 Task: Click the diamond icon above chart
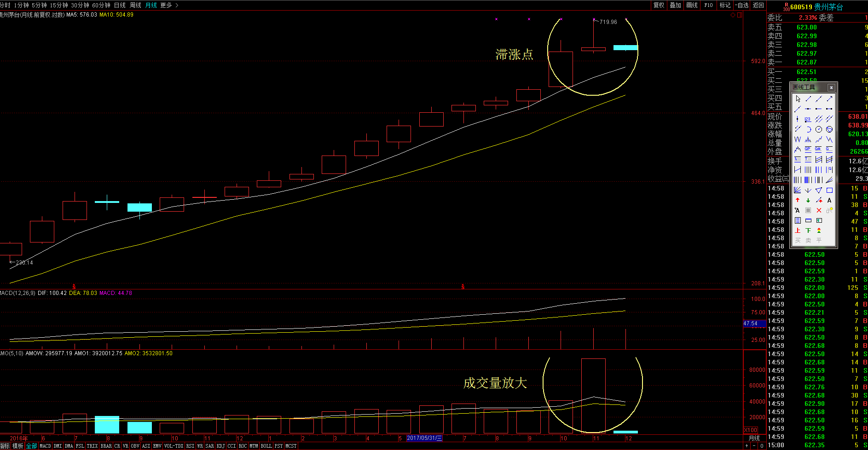[x=733, y=15]
